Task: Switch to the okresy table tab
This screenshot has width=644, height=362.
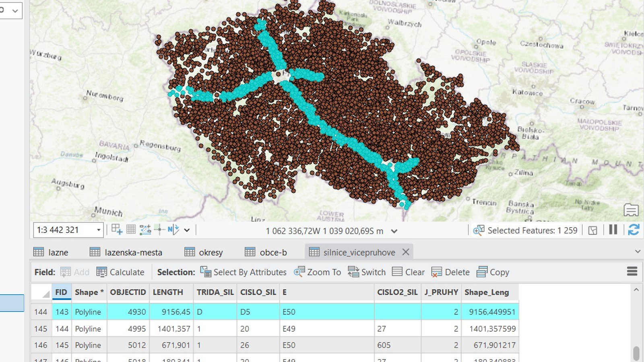Action: pos(204,252)
